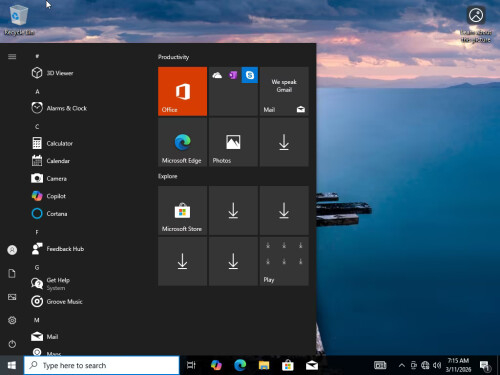Screen dimensions: 500x375
Task: Open Settings gear in Start sidebar
Action: point(12,320)
